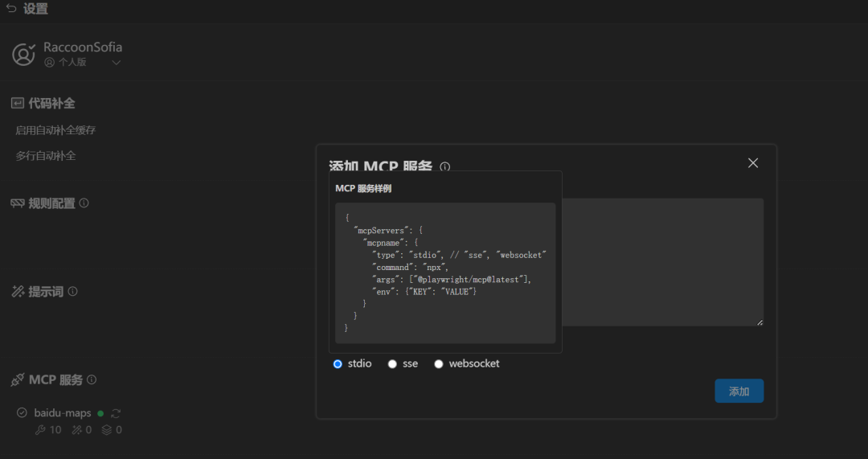Click the RaccoonSofia username

coord(83,47)
